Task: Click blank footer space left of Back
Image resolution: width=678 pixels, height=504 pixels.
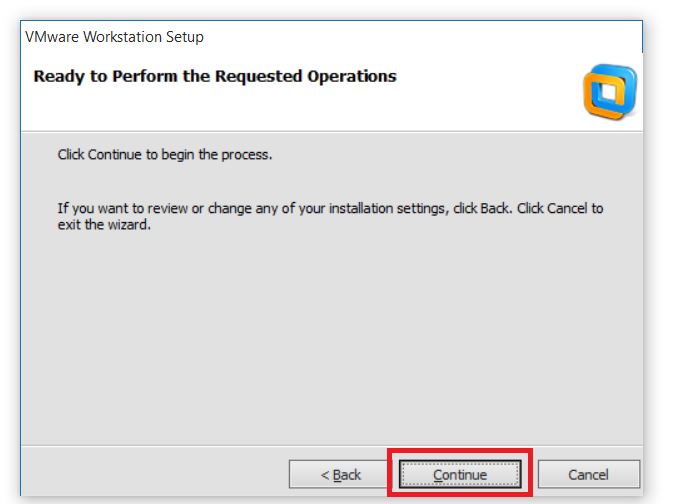Action: [x=150, y=474]
